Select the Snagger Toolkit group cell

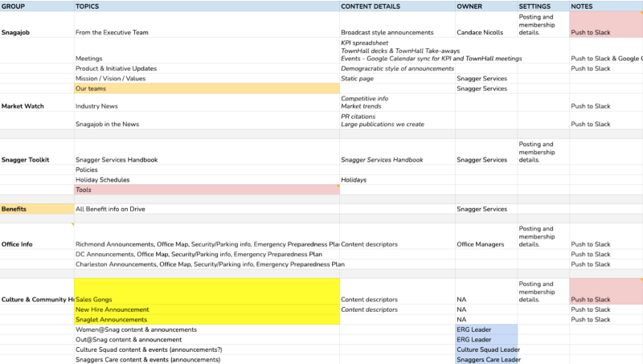(x=37, y=152)
